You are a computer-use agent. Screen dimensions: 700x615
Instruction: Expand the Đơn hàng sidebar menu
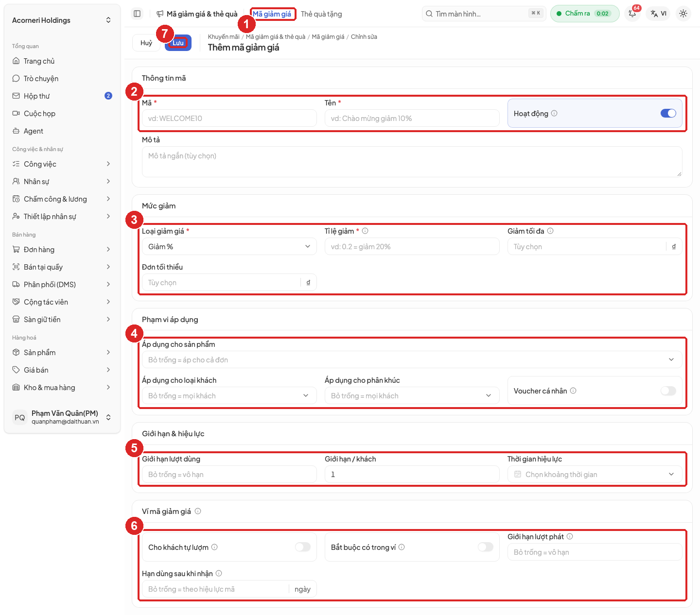click(x=62, y=249)
